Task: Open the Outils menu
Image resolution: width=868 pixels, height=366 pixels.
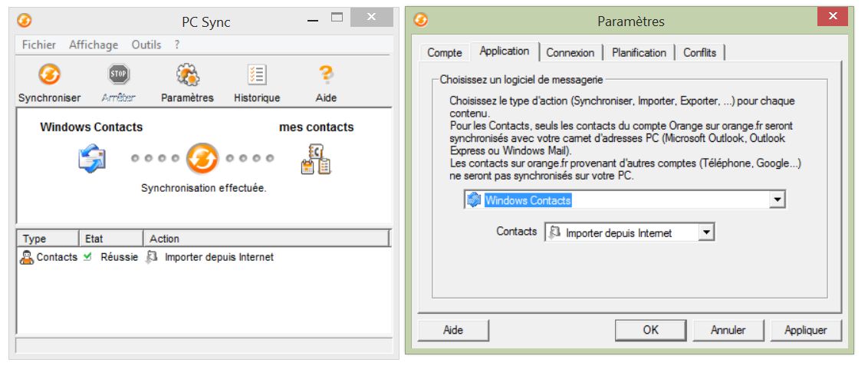Action: coord(146,45)
